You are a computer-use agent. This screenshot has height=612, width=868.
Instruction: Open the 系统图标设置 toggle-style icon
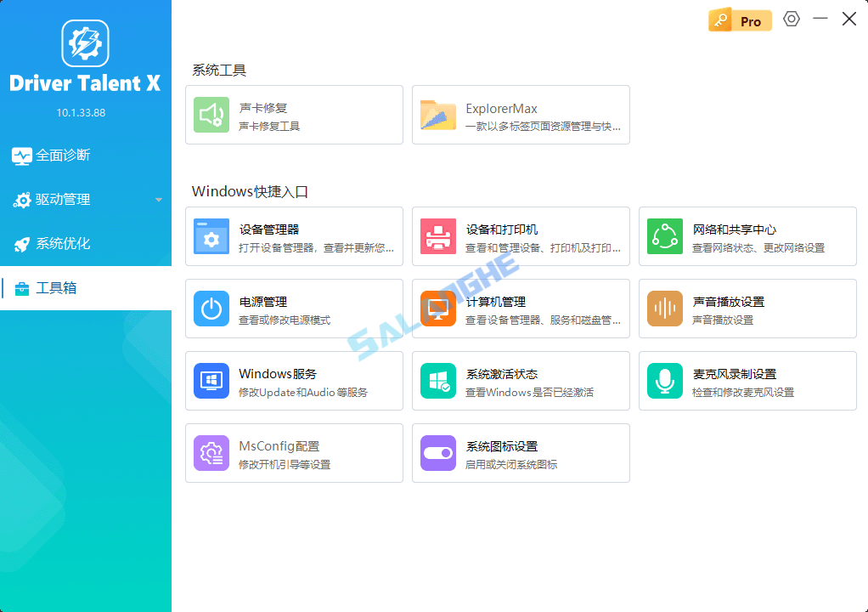click(x=437, y=453)
